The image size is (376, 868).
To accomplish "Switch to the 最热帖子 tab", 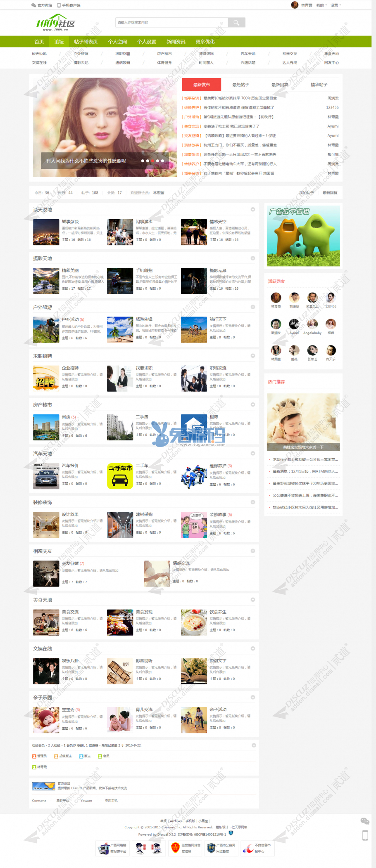I will pos(240,85).
